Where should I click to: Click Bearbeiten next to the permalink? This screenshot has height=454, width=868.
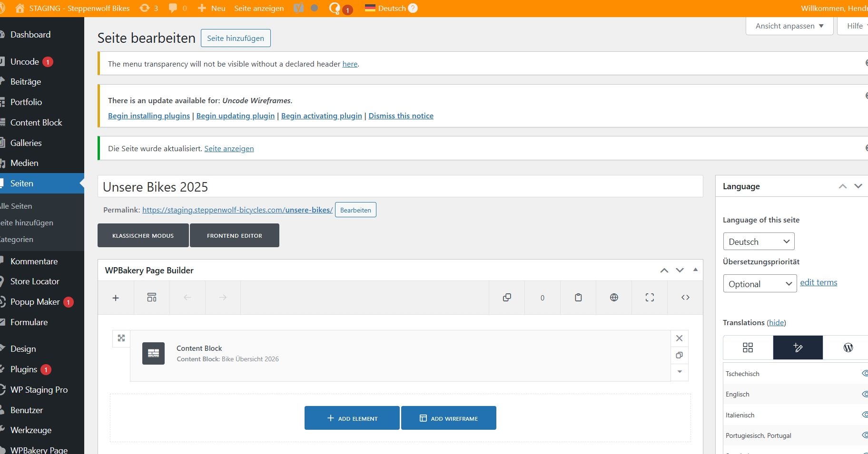pyautogui.click(x=355, y=210)
